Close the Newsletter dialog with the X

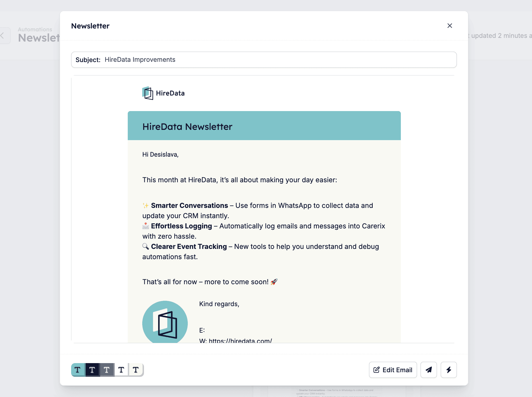(x=449, y=26)
